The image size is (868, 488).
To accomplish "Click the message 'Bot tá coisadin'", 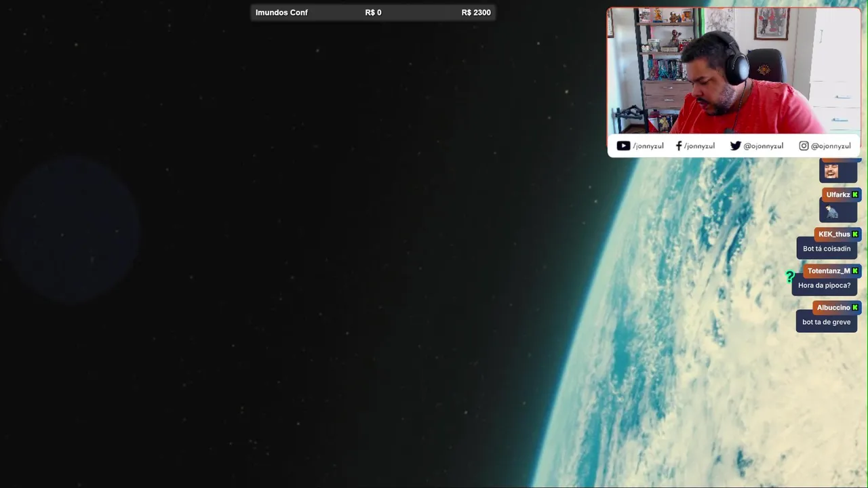I will [x=827, y=249].
